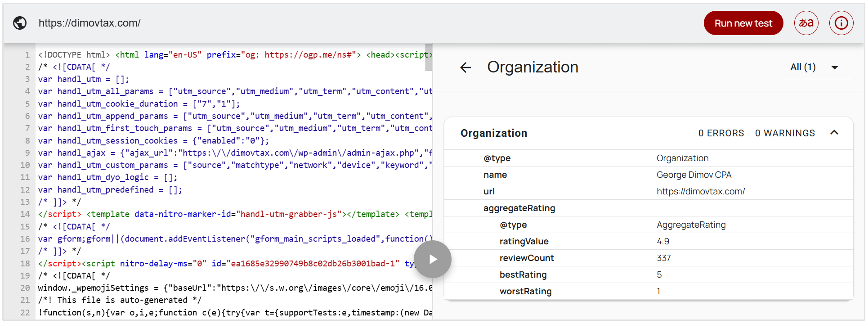The width and height of the screenshot is (868, 324).
Task: Click the info circle icon
Action: click(841, 23)
